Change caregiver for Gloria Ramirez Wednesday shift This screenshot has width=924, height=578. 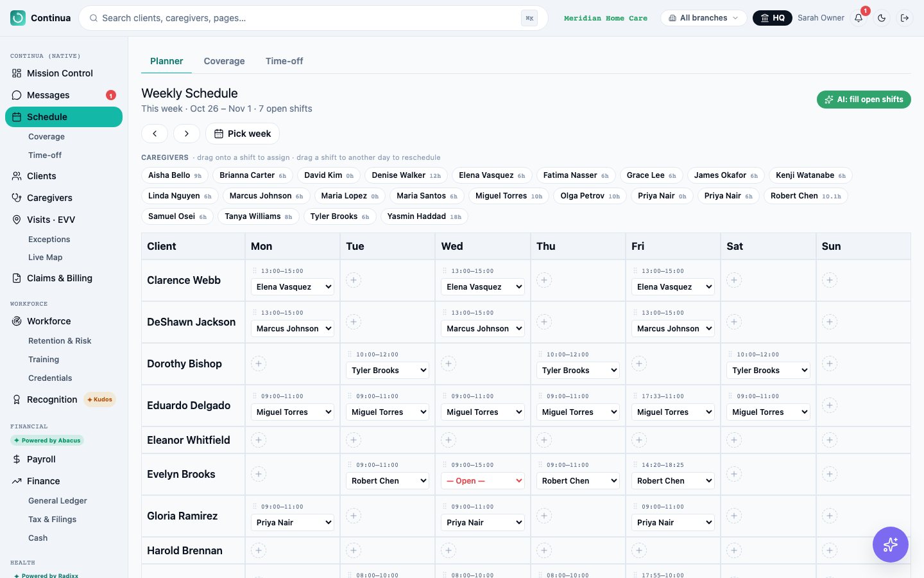point(483,523)
